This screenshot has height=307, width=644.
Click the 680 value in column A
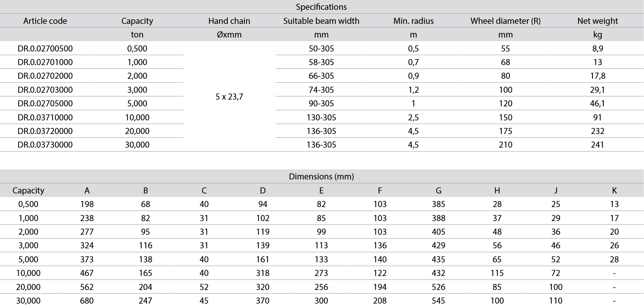point(87,301)
